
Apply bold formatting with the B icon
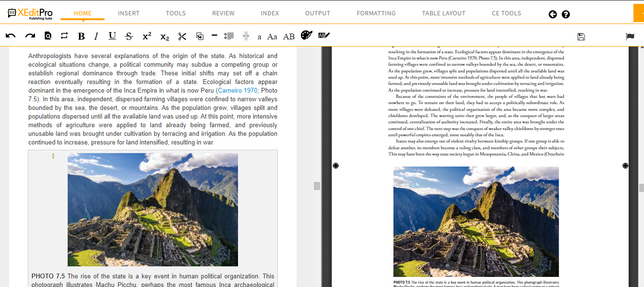(81, 36)
